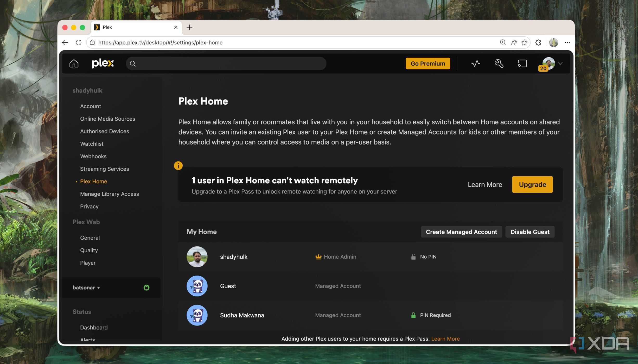This screenshot has height=364, width=638.
Task: Open the Watchlist settings item
Action: 92,144
